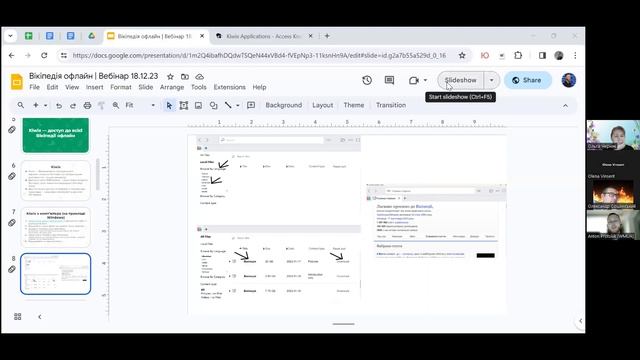This screenshot has width=640, height=360.
Task: Switch to the Google Sheets browser tab
Action: click(28, 36)
